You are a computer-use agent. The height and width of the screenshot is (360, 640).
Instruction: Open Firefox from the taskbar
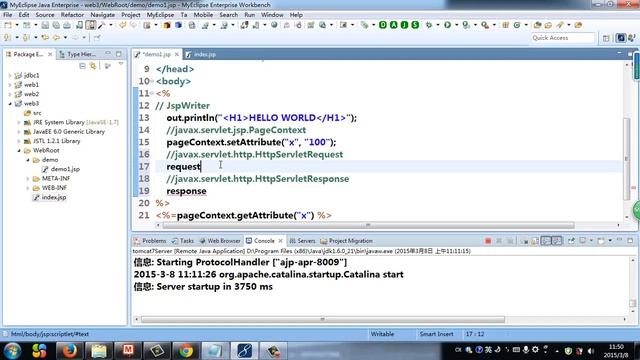coord(69,351)
